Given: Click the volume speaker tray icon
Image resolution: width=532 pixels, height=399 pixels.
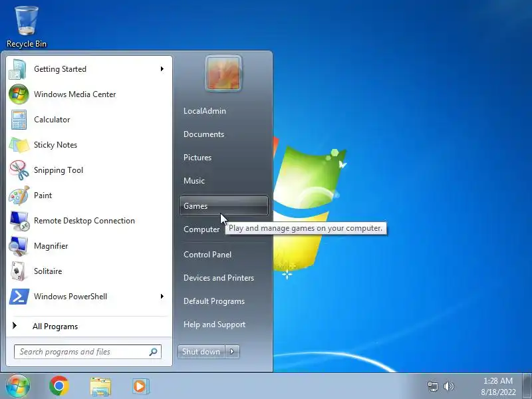Looking at the screenshot, I should 448,386.
